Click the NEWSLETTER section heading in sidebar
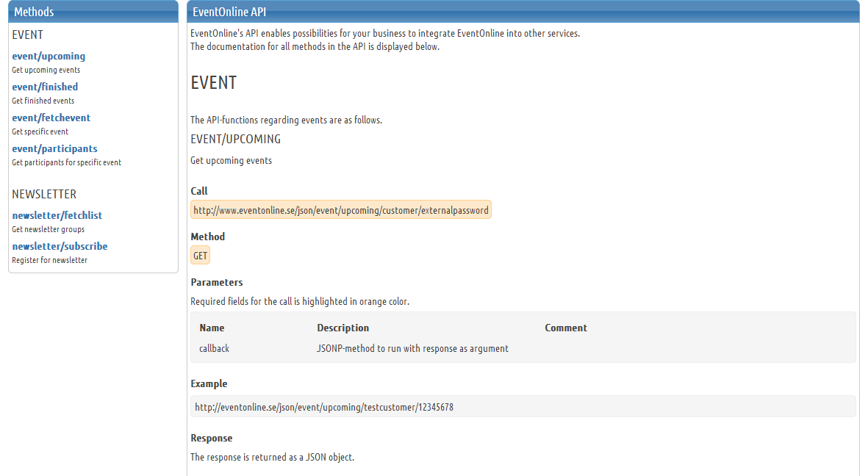 tap(44, 194)
